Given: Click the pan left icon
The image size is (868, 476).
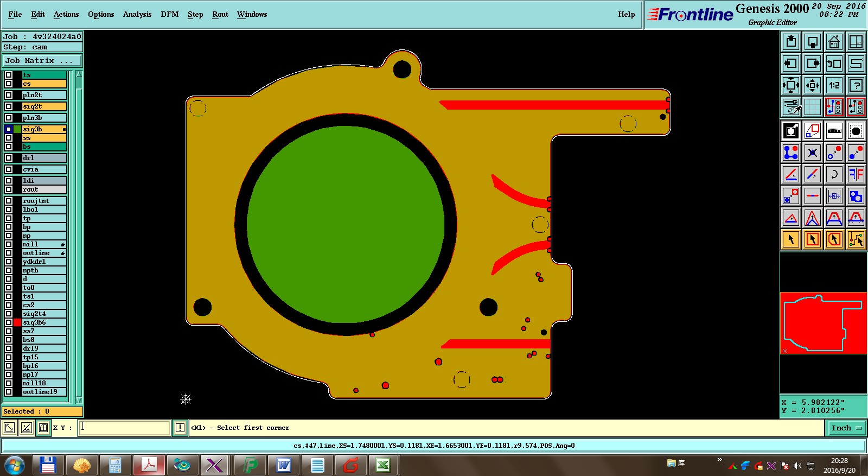Looking at the screenshot, I should pyautogui.click(x=791, y=64).
